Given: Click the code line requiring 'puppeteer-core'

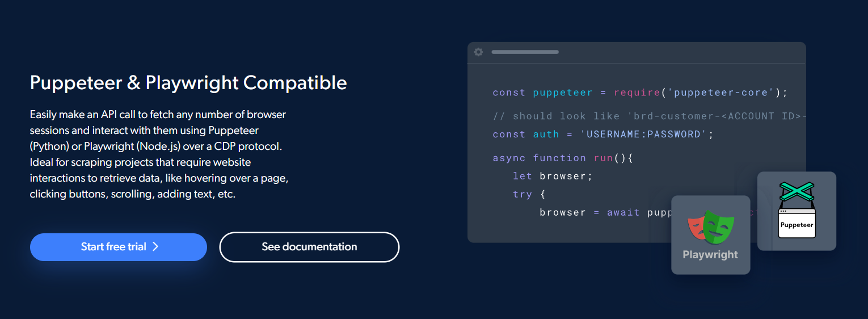Looking at the screenshot, I should 641,93.
